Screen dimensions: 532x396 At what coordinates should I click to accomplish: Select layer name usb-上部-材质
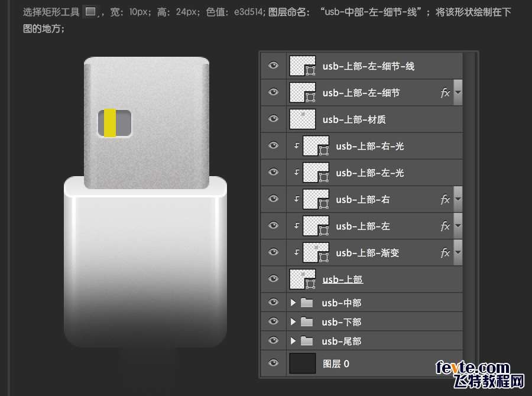click(354, 119)
